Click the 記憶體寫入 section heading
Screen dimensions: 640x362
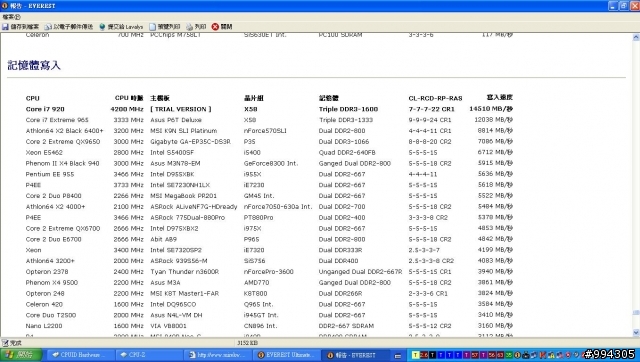(34, 65)
